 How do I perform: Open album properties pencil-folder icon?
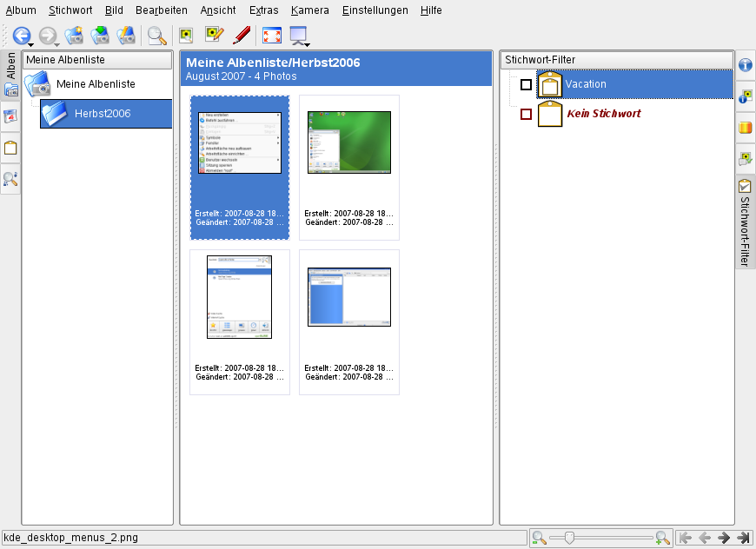click(126, 36)
